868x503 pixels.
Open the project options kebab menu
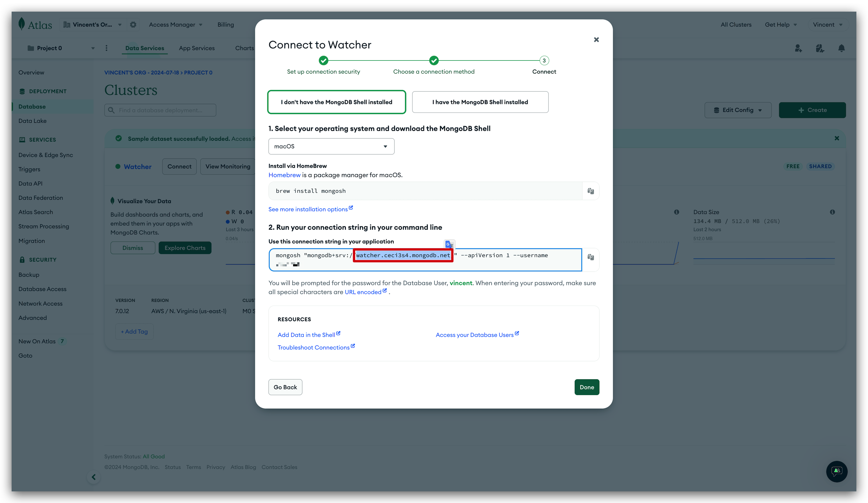click(106, 48)
